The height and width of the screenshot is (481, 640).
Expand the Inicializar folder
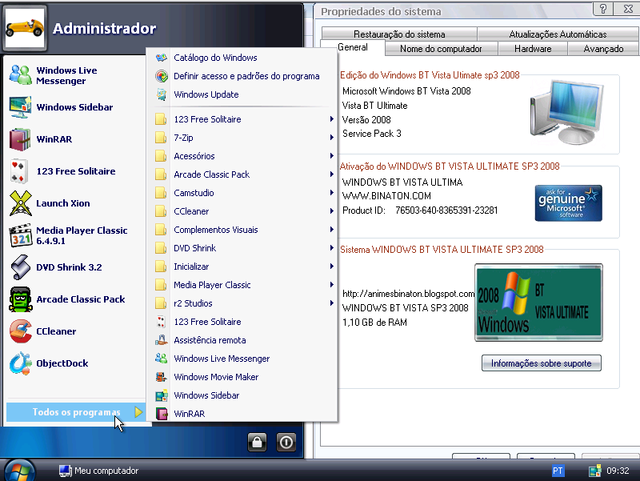(x=242, y=266)
